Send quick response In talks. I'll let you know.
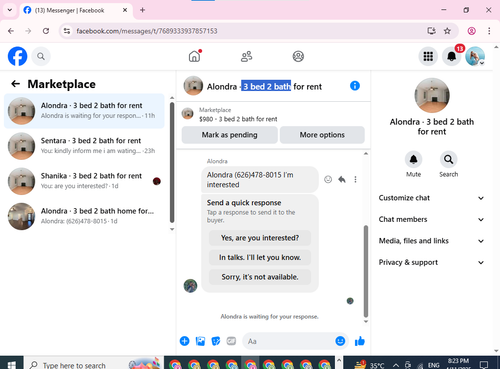Image resolution: width=500 pixels, height=369 pixels. click(260, 257)
